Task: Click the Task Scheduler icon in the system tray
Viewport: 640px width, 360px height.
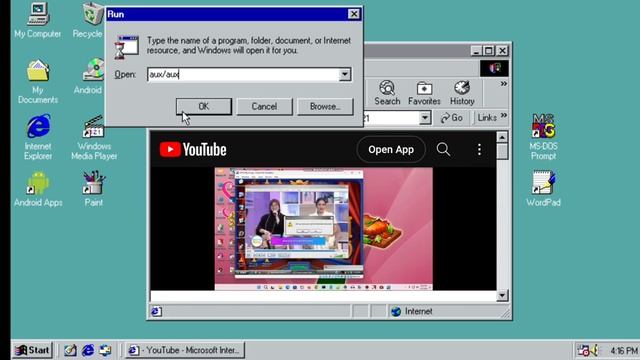Action: coord(583,350)
